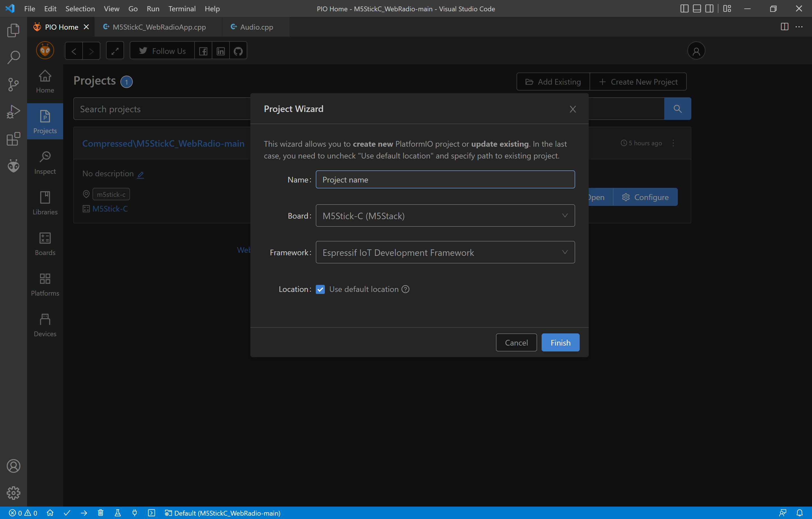The width and height of the screenshot is (812, 519).
Task: Open Serial Monitor plug icon in status bar
Action: (x=134, y=513)
